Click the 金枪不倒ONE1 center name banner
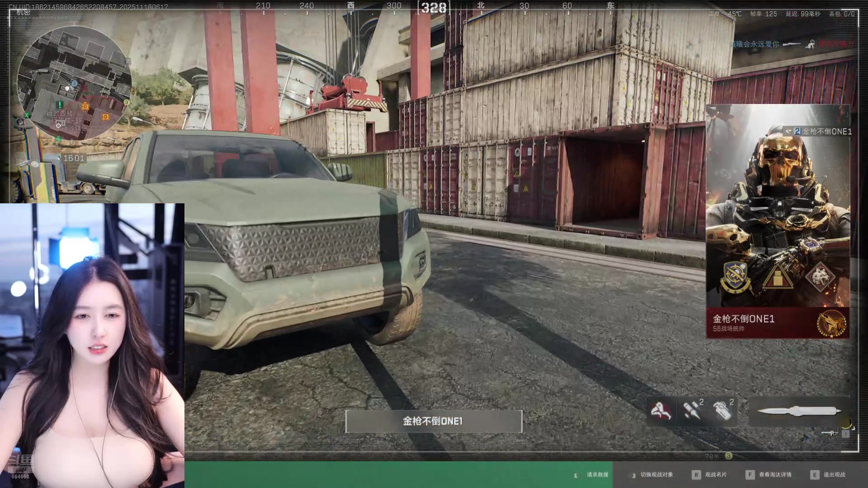Image resolution: width=868 pixels, height=488 pixels. point(434,422)
